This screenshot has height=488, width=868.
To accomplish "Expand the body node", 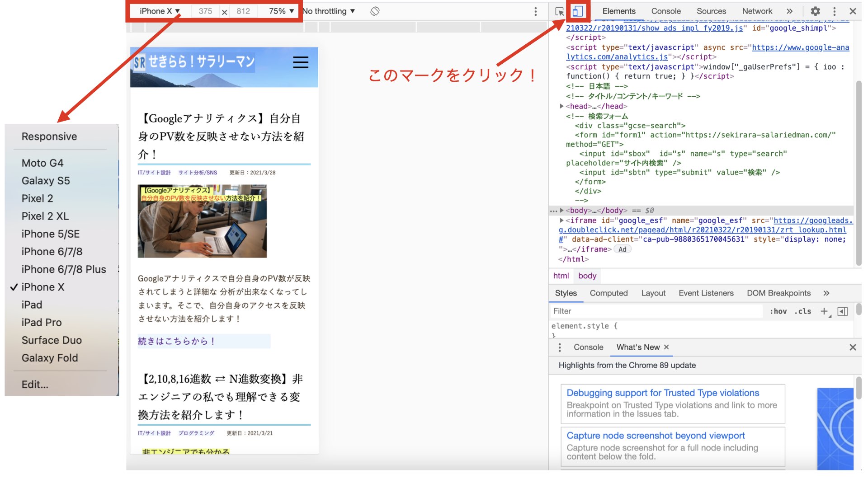I will point(561,211).
